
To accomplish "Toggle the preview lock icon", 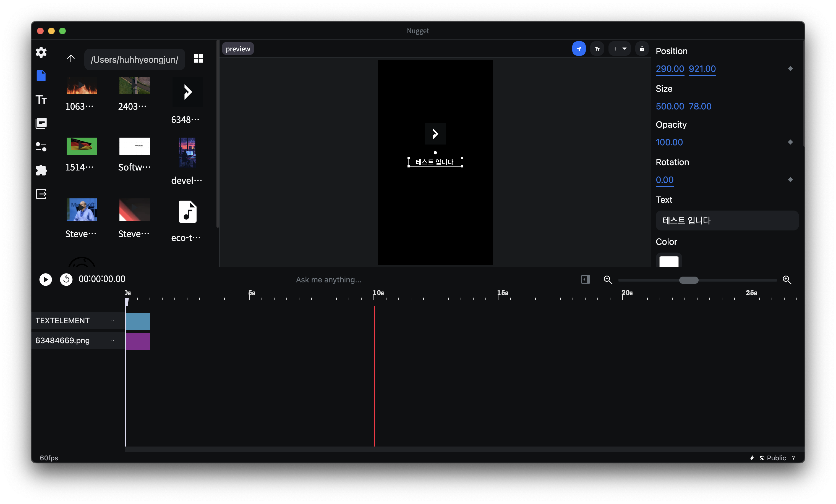I will pos(642,49).
